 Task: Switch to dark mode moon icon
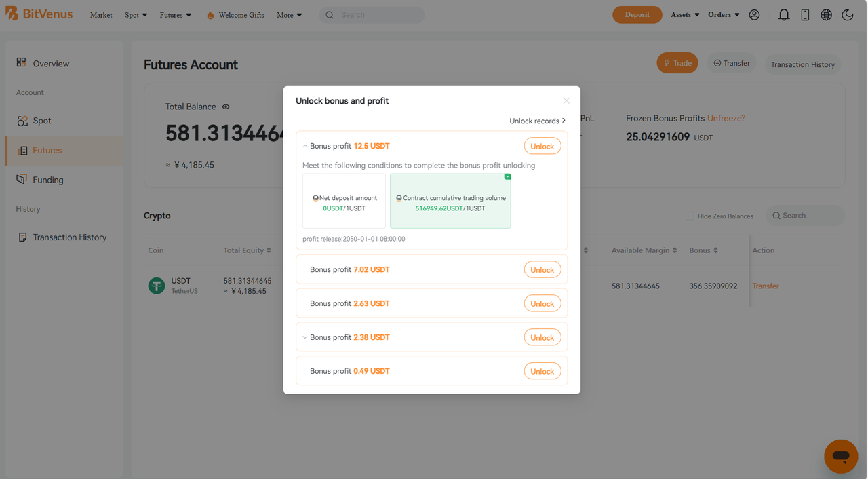[848, 15]
